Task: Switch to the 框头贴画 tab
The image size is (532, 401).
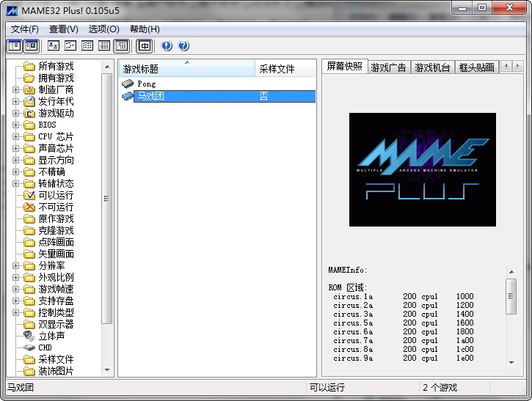Action: [477, 67]
